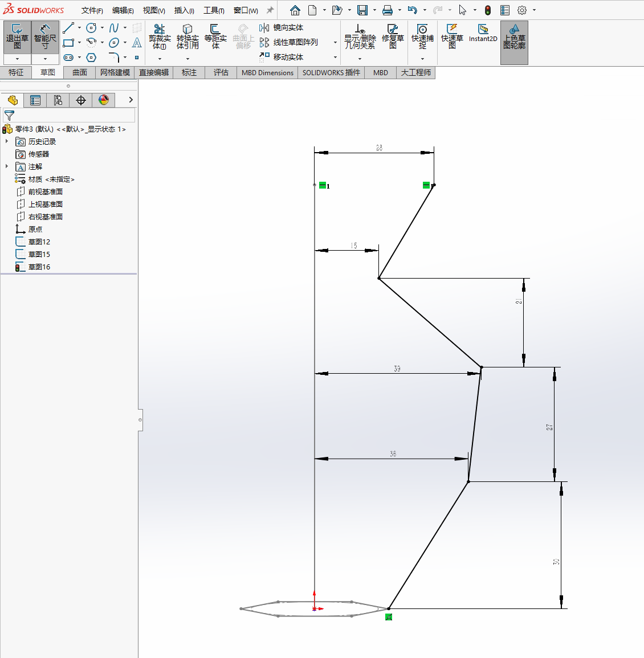Toggle 上色草图轮廓 shaded sketch contours
This screenshot has width=644, height=658.
514,38
